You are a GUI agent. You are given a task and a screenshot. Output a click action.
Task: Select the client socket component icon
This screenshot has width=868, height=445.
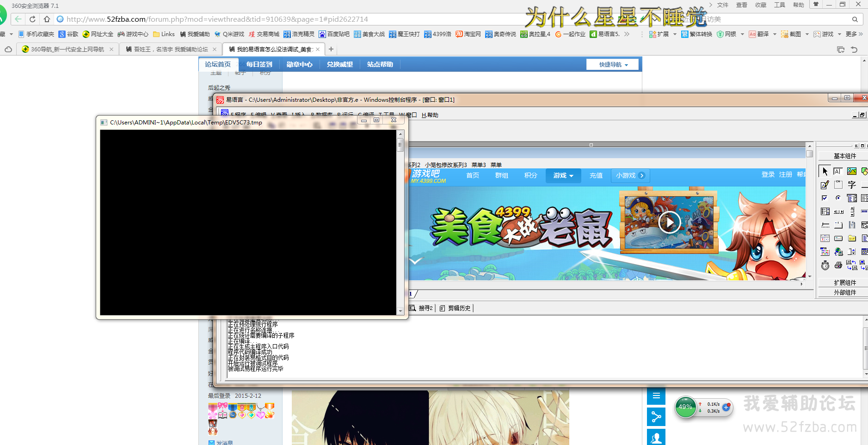(852, 265)
